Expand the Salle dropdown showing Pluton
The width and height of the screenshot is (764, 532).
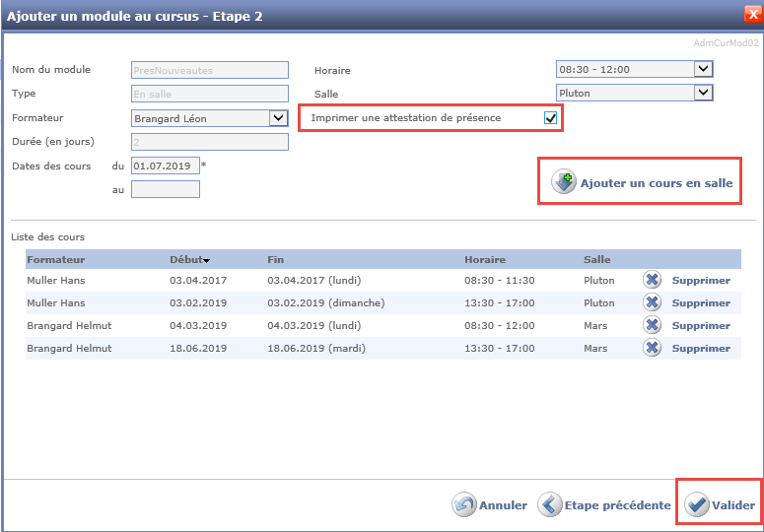click(x=702, y=93)
